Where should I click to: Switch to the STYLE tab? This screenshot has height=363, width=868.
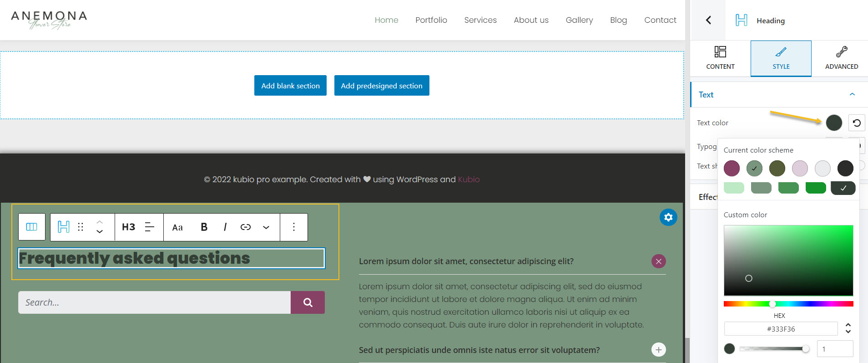781,58
